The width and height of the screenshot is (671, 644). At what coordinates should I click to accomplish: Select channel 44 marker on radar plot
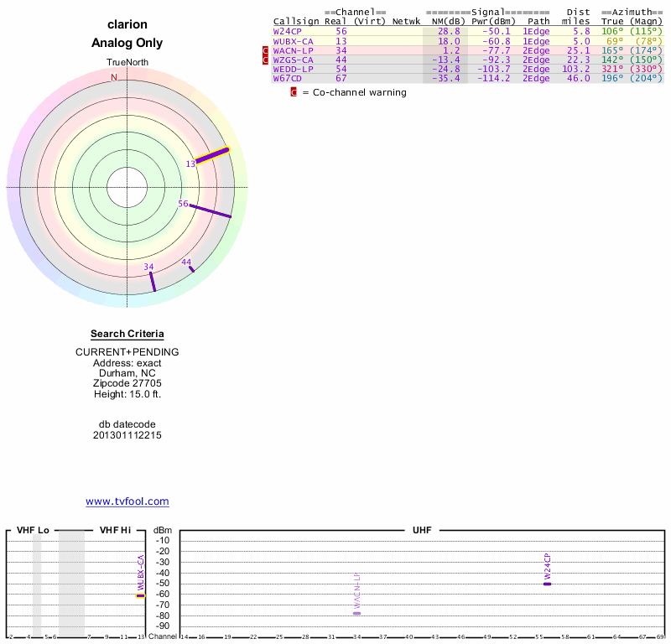(x=191, y=267)
